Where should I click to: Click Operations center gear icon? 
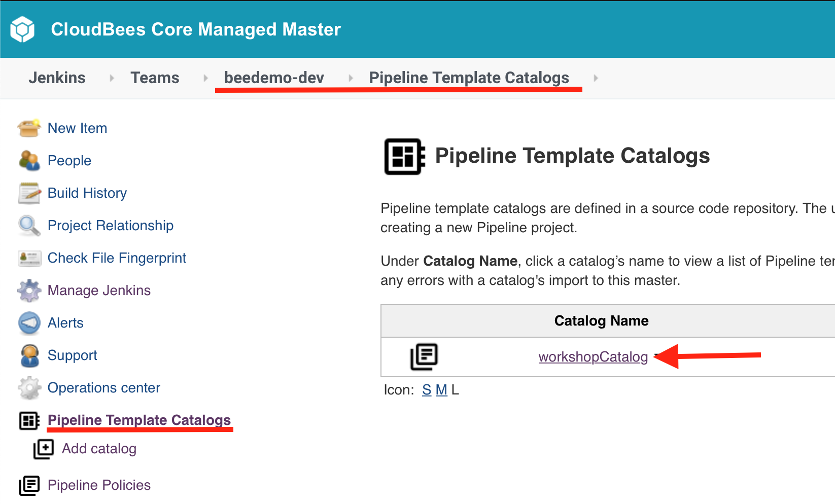point(29,388)
